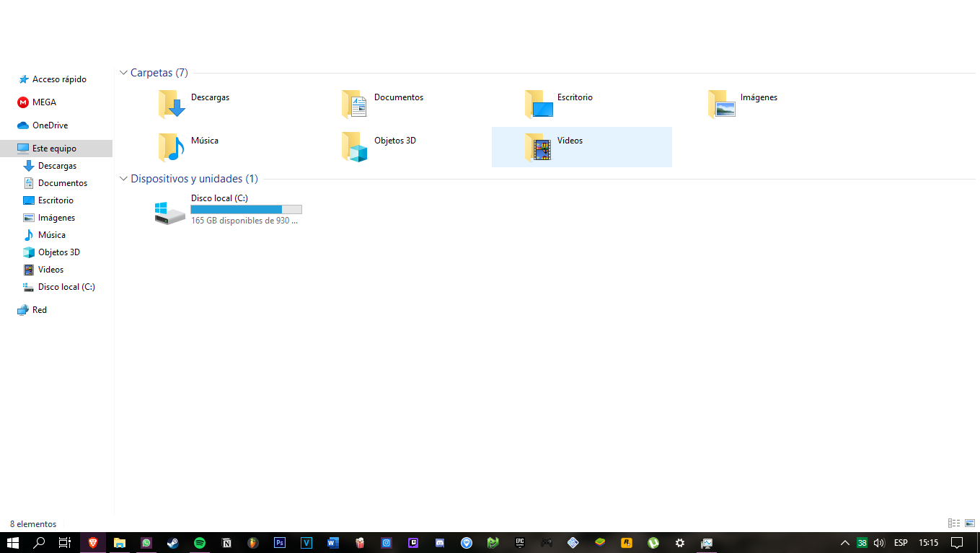
Task: Open the blue V app on taskbar
Action: click(x=306, y=542)
